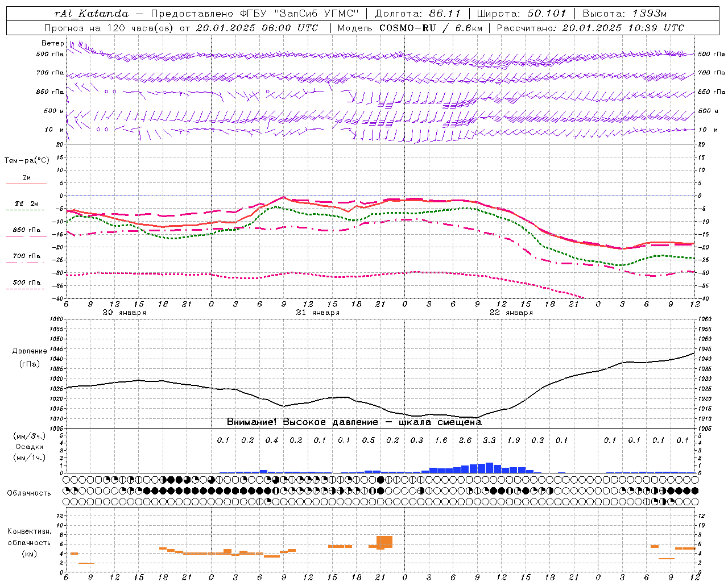Click the 'Рассчитано: 20.01.2025 10:39 UTC' timestamp
728x582 pixels.
(x=590, y=28)
